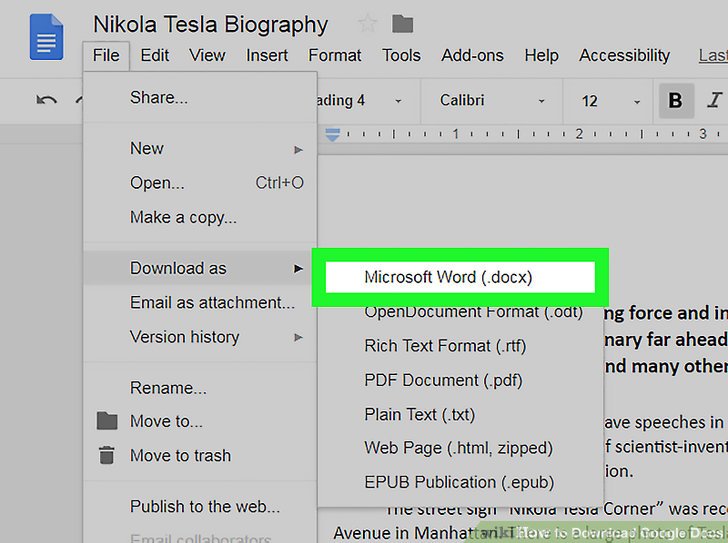The width and height of the screenshot is (728, 543).
Task: Open the Format menu
Action: [x=335, y=56]
